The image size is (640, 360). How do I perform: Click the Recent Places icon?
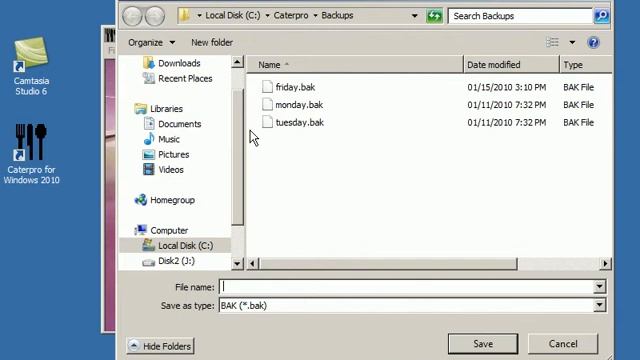(149, 78)
